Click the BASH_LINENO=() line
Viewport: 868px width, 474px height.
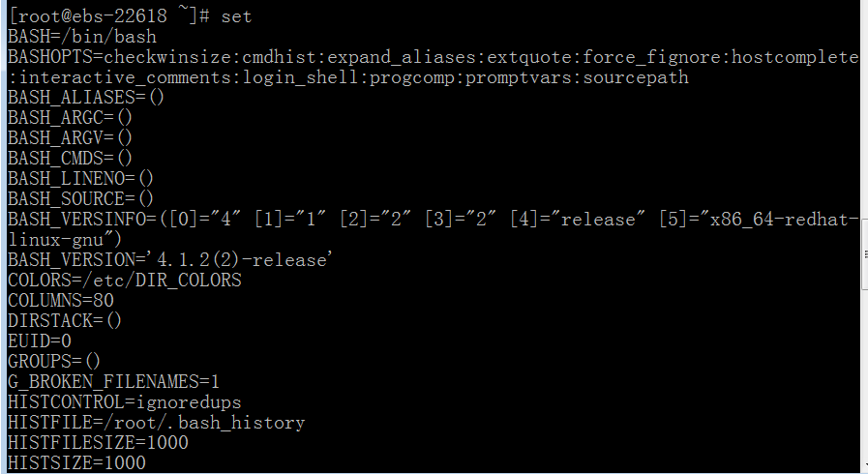pyautogui.click(x=80, y=179)
